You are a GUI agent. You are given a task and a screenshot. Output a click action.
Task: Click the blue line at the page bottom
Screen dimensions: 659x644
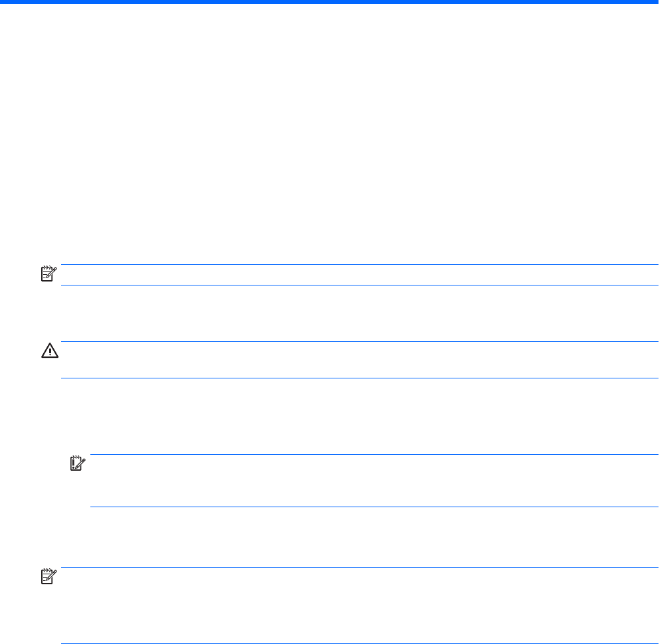point(360,643)
